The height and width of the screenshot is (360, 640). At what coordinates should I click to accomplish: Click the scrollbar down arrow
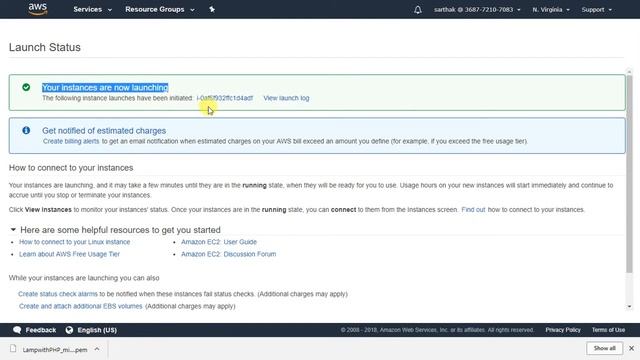[629, 306]
